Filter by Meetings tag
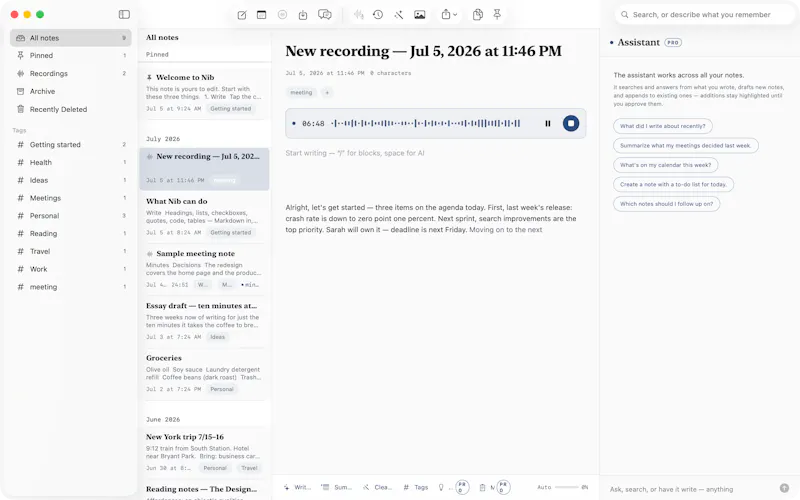Screen dimensions: 800x500 pos(71,198)
